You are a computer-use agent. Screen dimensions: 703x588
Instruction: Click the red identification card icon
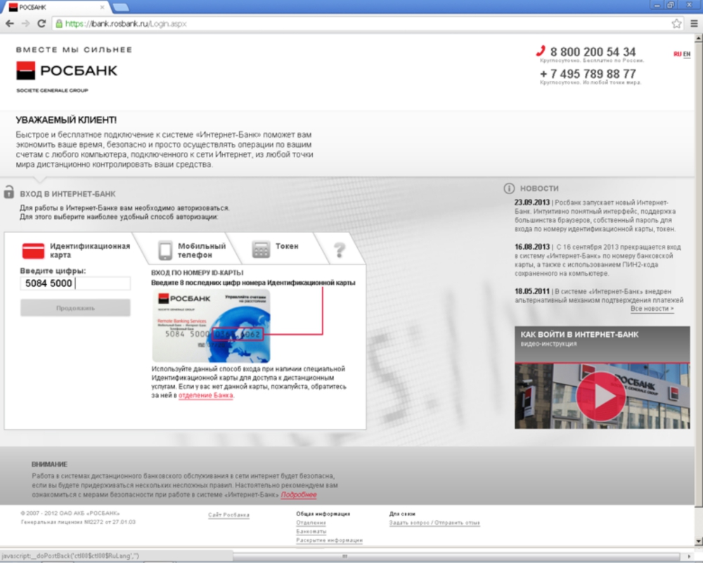pos(33,250)
